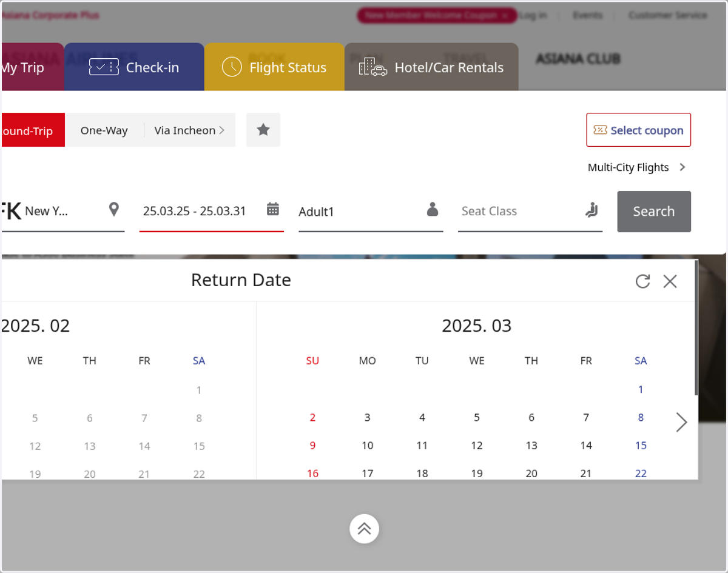Select One-Way trip type
This screenshot has width=728, height=573.
tap(104, 130)
